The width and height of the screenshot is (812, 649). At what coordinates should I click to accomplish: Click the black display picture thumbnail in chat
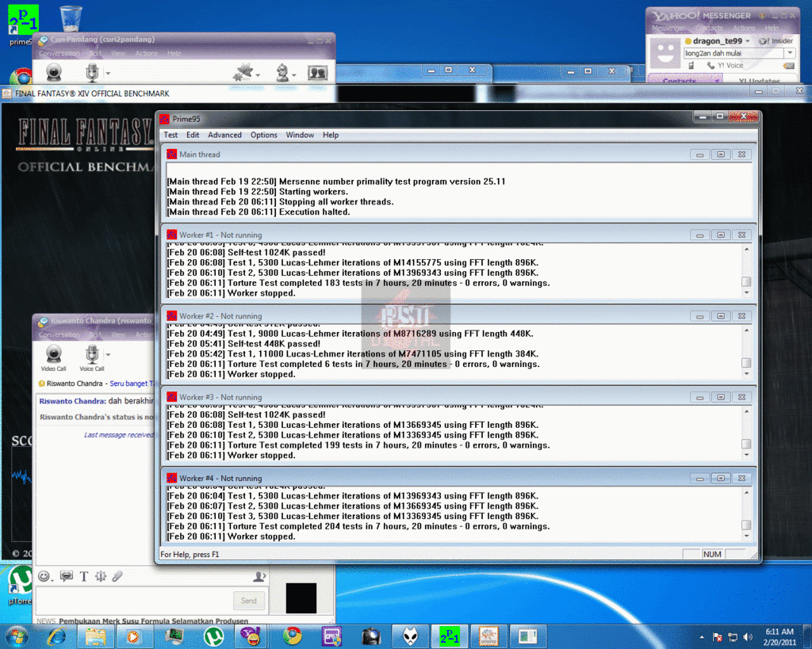(x=301, y=598)
